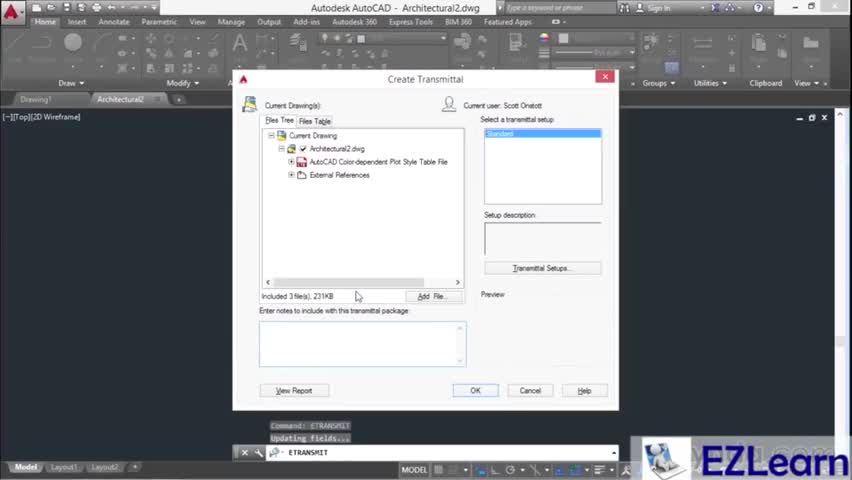Select the Line tool in Draw panel
This screenshot has height=480, width=852.
tap(15, 42)
